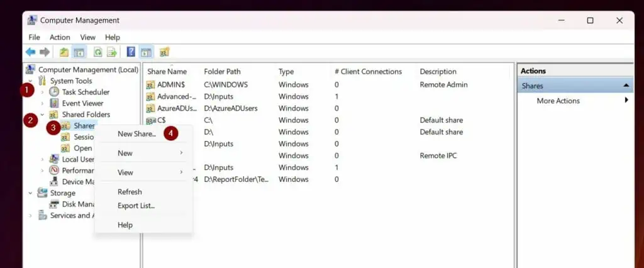Viewport: 644px width, 268px height.
Task: Click the Advanced- share row icon
Action: point(150,97)
